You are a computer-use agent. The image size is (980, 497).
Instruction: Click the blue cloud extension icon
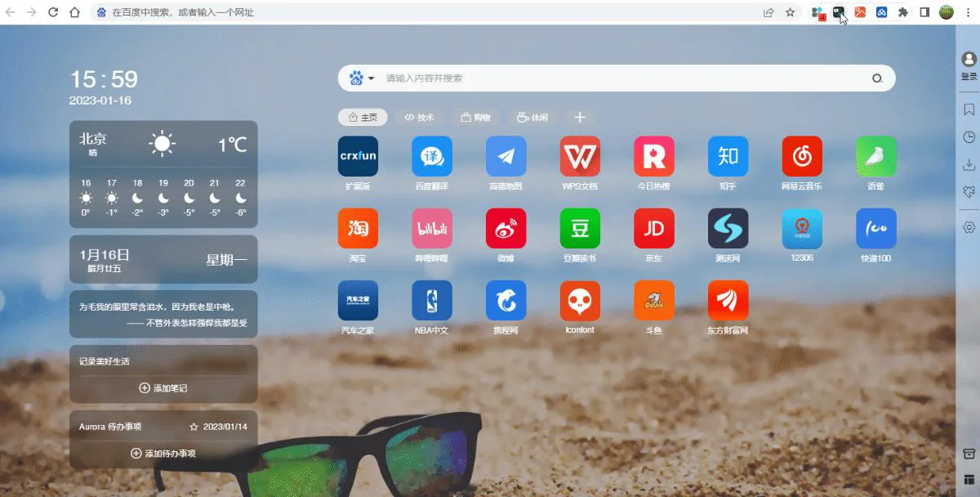[x=882, y=12]
